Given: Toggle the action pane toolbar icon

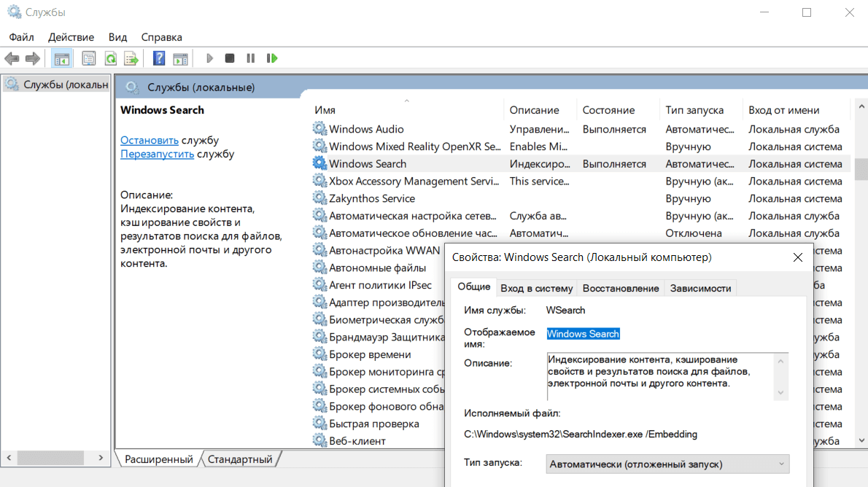Looking at the screenshot, I should click(180, 58).
